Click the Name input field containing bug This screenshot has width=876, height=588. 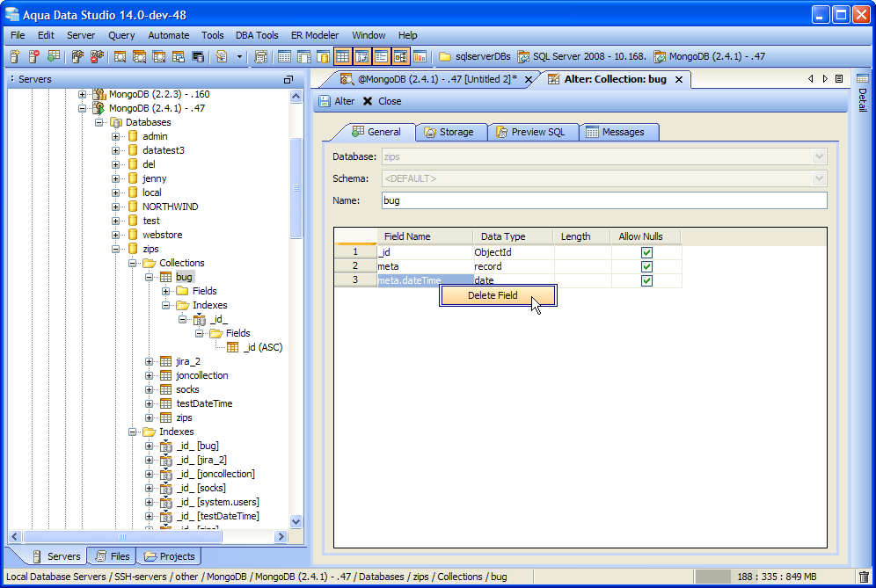604,200
